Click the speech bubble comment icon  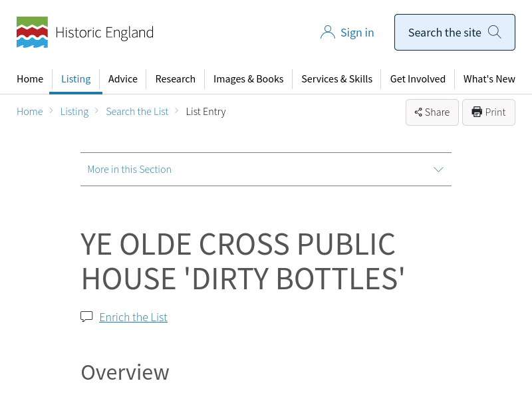(x=86, y=317)
